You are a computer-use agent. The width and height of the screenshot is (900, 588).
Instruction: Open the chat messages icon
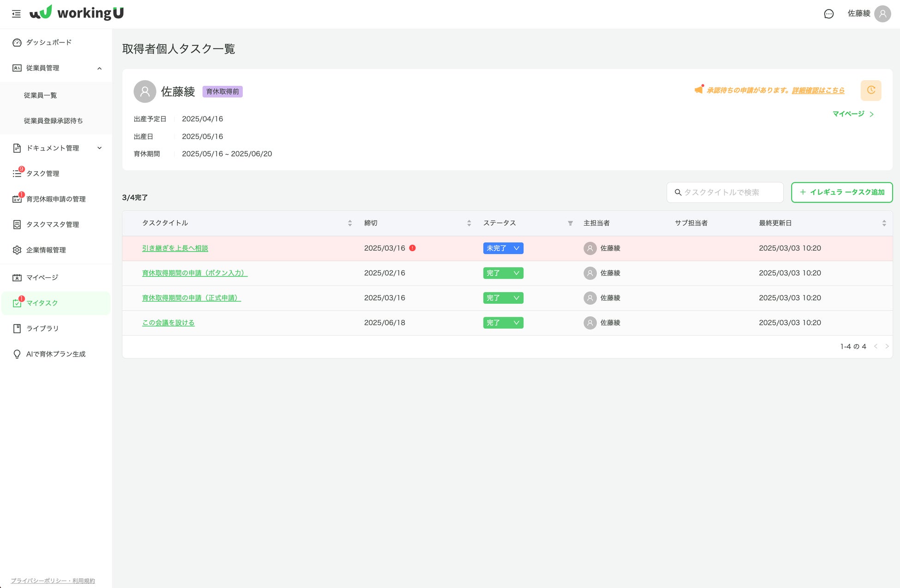(828, 14)
